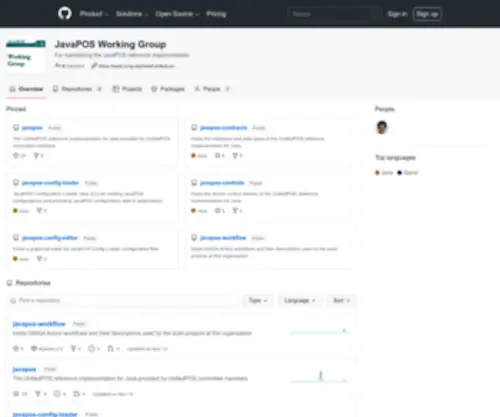Switch to the Packages tab
The height and width of the screenshot is (417, 500).
click(168, 89)
